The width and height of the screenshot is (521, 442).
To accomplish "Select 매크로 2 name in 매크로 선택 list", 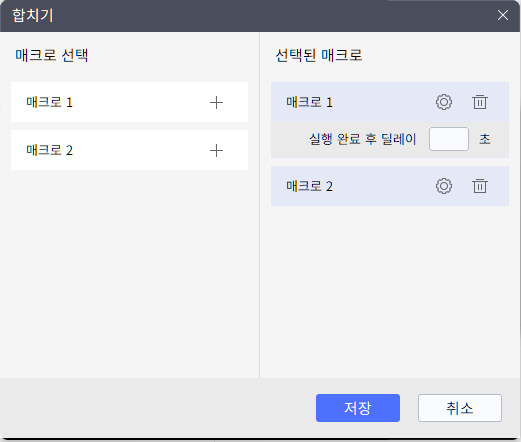I will [49, 150].
